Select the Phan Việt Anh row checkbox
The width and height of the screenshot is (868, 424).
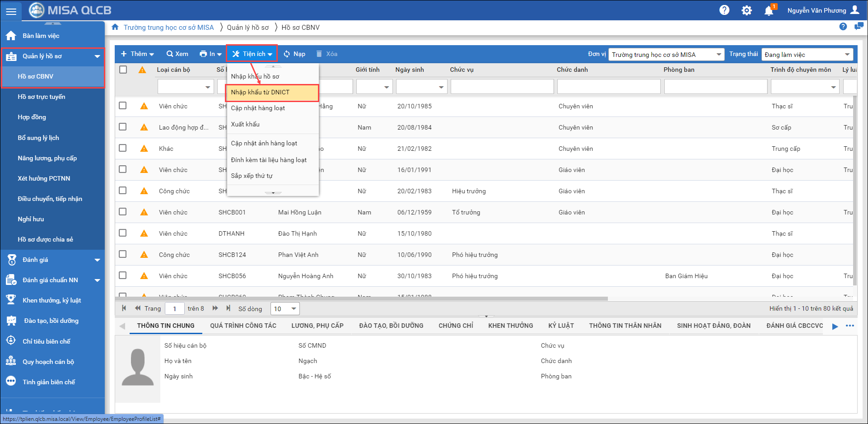(x=123, y=254)
